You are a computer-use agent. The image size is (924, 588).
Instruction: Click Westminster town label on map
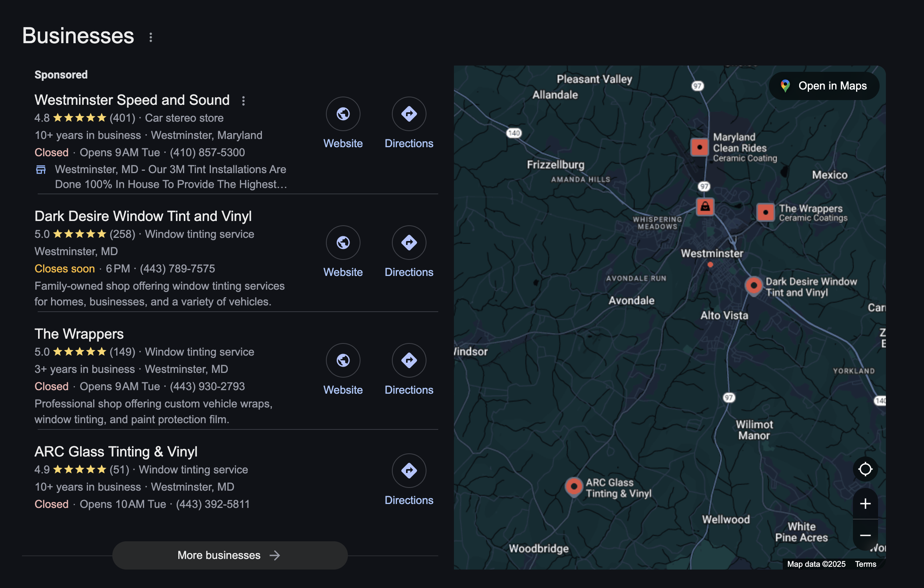712,254
